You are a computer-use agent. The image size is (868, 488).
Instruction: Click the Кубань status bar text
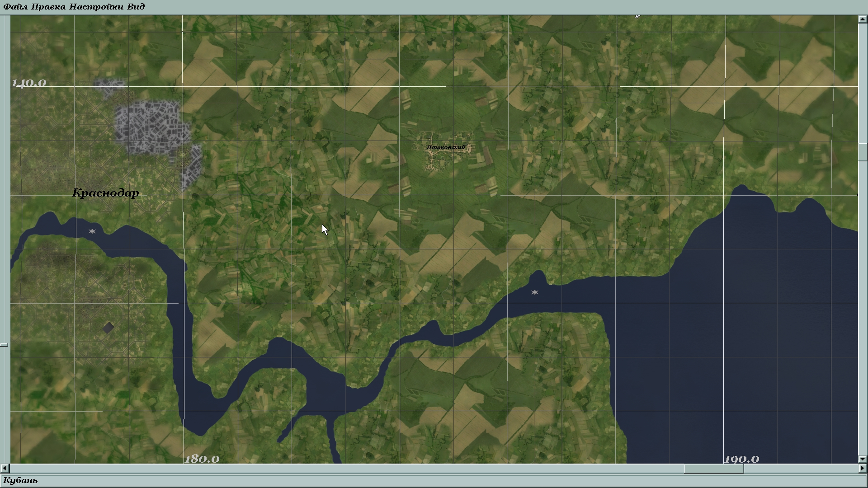[21, 480]
